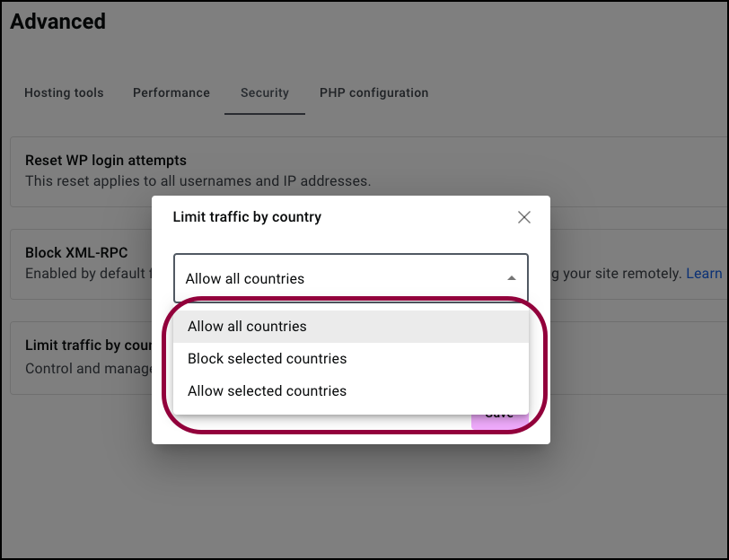Follow the Learn link in Block XML-RPC
729x560 pixels.
(704, 273)
